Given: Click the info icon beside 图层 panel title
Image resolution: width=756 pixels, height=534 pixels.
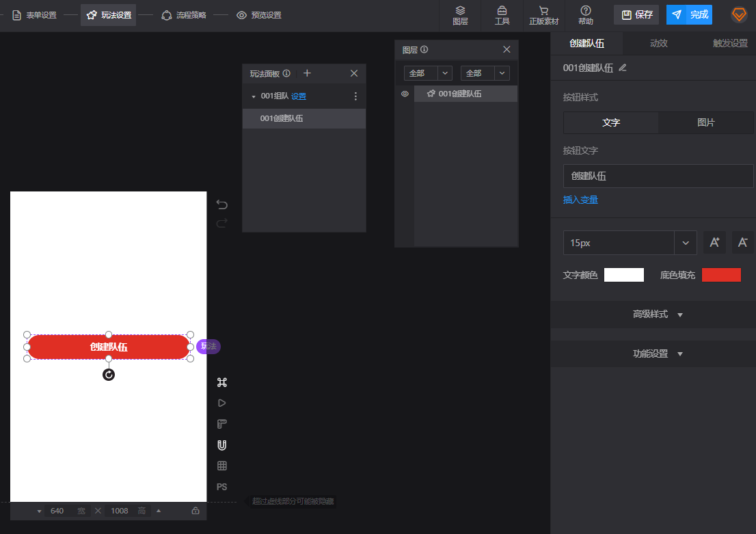Looking at the screenshot, I should coord(424,49).
